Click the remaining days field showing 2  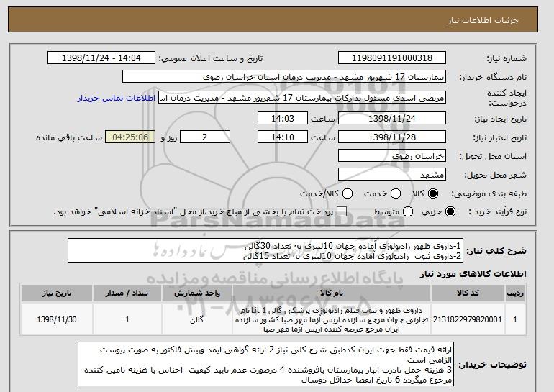[205, 137]
